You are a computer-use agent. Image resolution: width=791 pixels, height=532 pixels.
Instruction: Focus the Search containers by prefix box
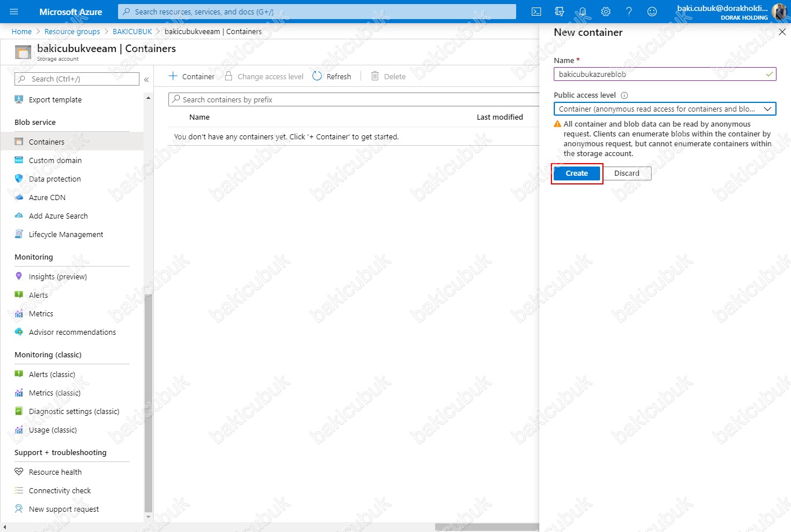(353, 99)
